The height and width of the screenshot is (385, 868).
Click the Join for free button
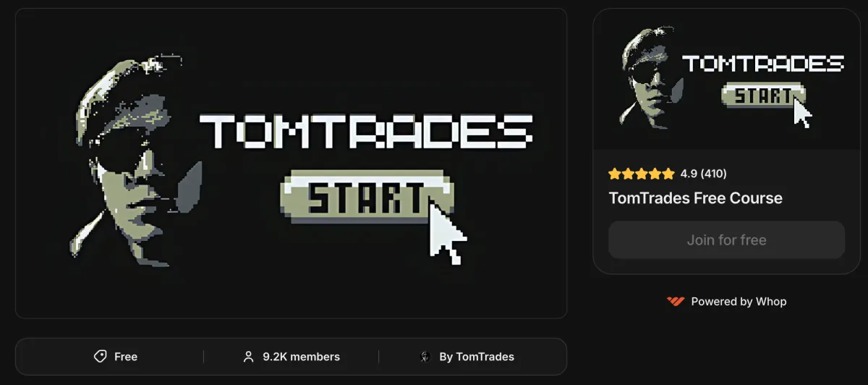point(726,240)
